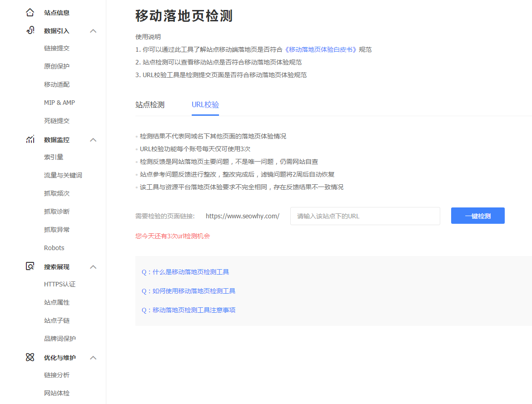This screenshot has width=532, height=404.
Task: Switch to the 站点检测 tab
Action: click(149, 104)
